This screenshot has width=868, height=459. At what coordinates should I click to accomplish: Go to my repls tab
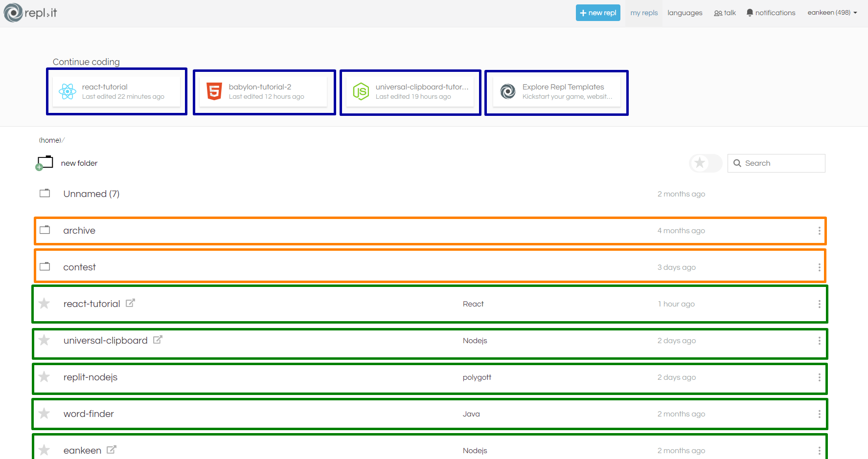[644, 13]
